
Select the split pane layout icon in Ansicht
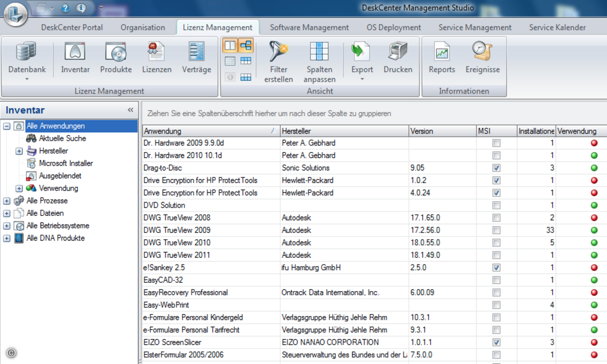click(x=230, y=46)
